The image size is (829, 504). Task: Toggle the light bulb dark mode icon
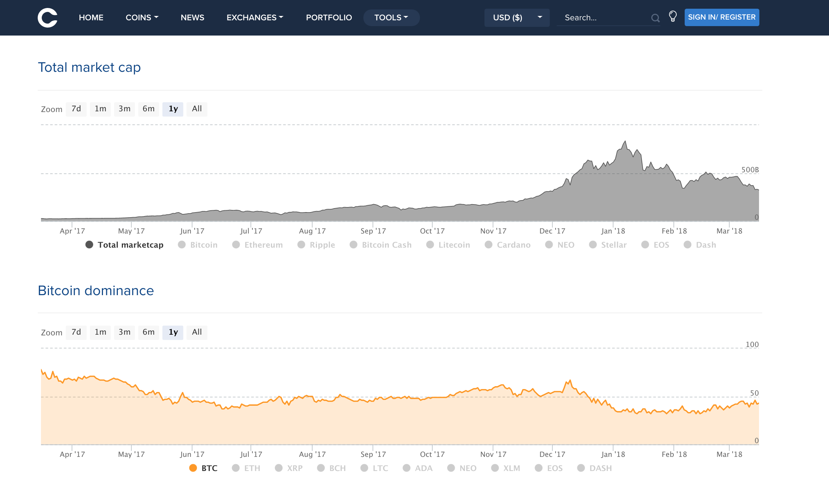click(673, 17)
